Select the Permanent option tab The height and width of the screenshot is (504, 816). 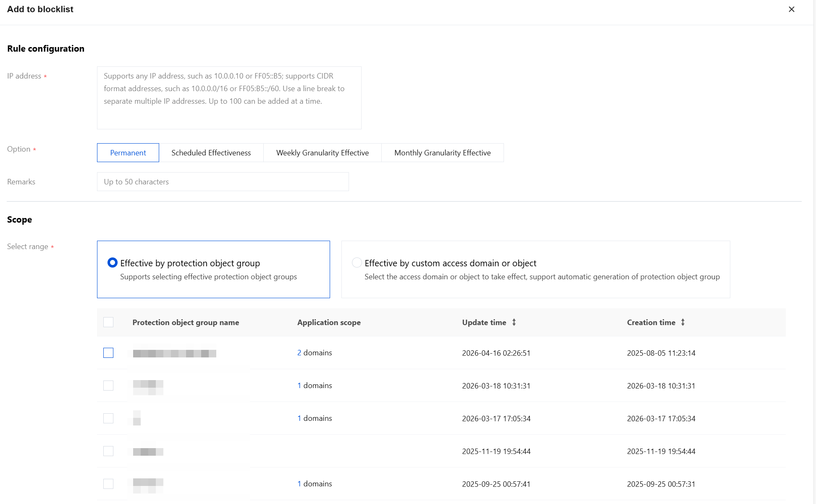point(128,153)
